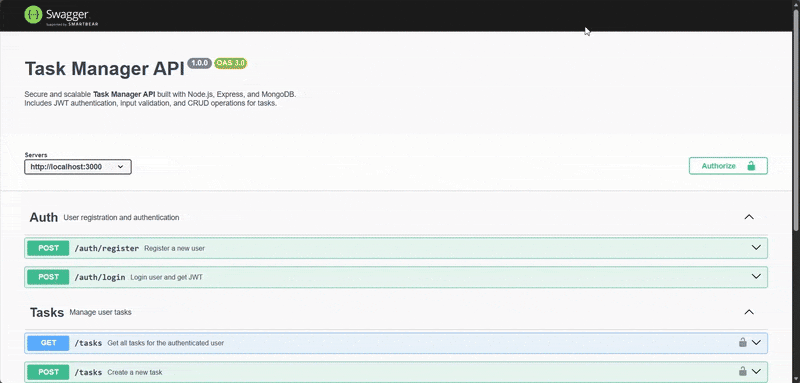Click the lock icon on POST /tasks

(x=743, y=371)
